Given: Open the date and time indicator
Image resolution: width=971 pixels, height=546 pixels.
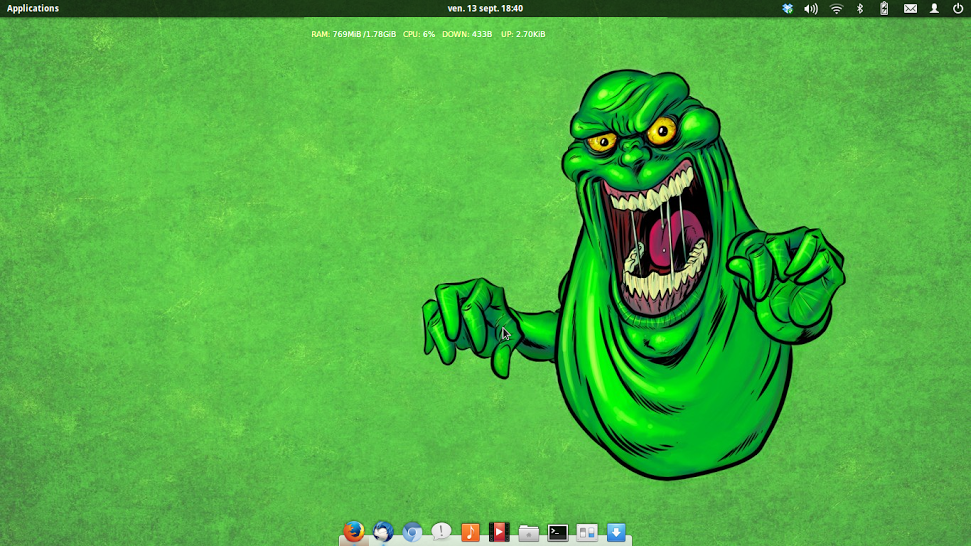Looking at the screenshot, I should coord(485,8).
